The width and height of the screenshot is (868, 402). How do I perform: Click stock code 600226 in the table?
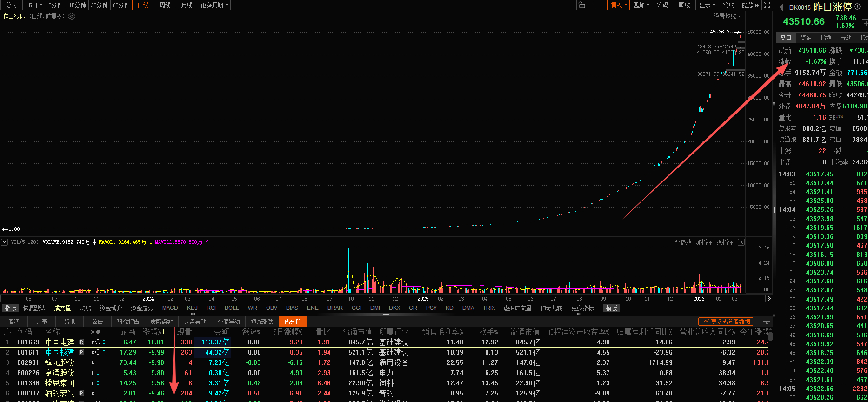click(x=28, y=373)
